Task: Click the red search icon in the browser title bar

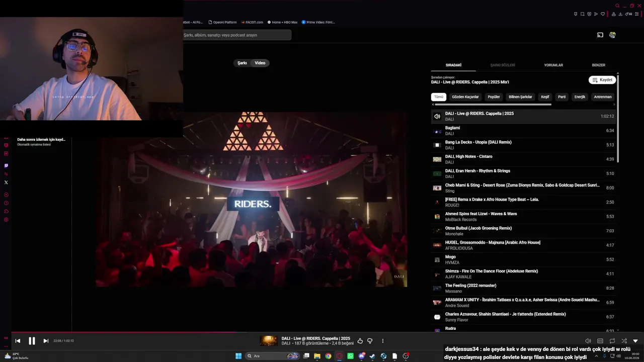Action: (x=617, y=6)
